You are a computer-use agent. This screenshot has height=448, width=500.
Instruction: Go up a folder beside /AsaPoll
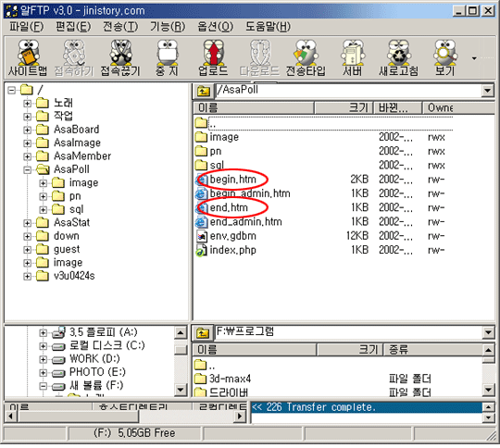click(203, 92)
